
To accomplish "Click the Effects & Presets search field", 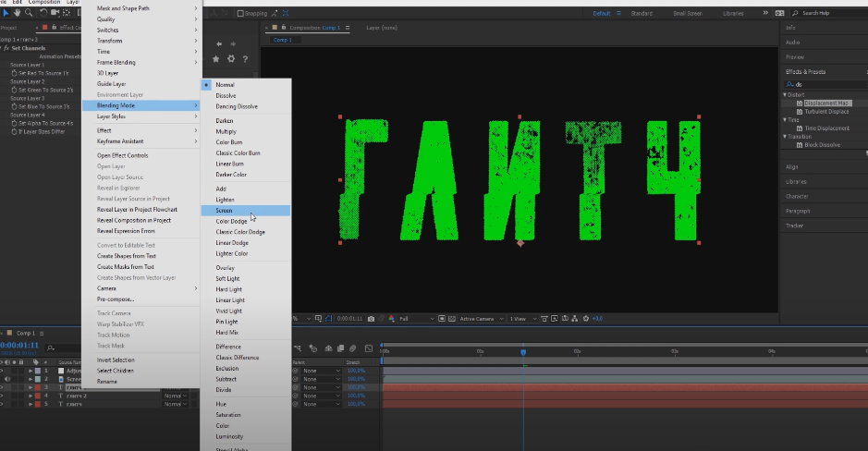I will (x=825, y=85).
